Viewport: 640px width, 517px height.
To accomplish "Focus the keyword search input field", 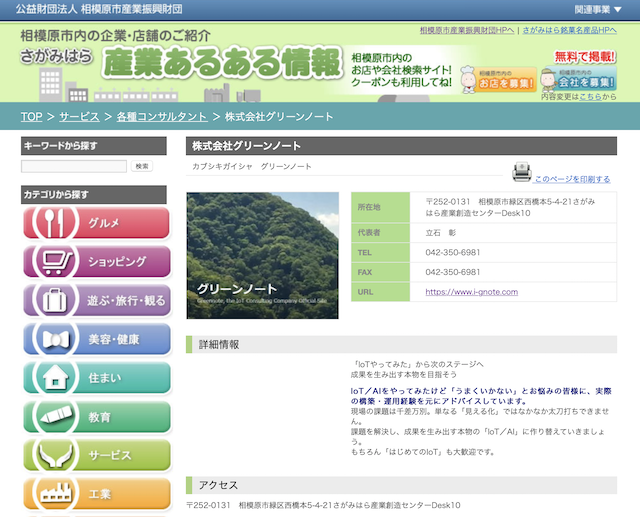I will [x=74, y=166].
